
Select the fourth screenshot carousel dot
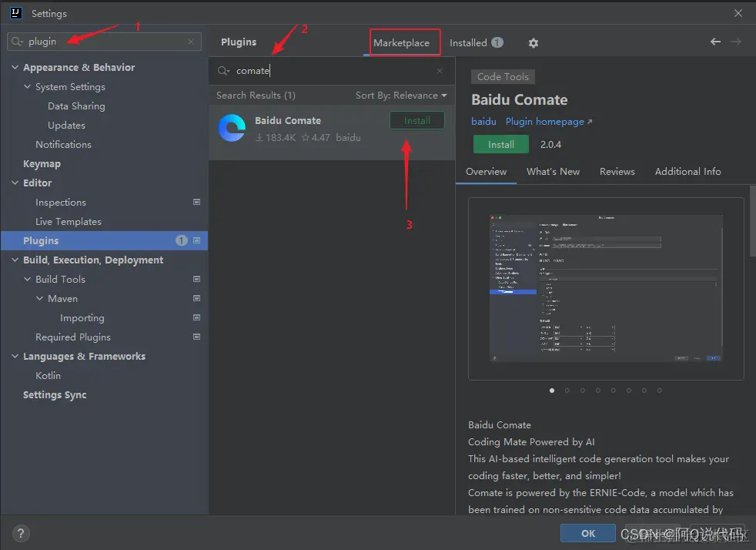coord(598,391)
